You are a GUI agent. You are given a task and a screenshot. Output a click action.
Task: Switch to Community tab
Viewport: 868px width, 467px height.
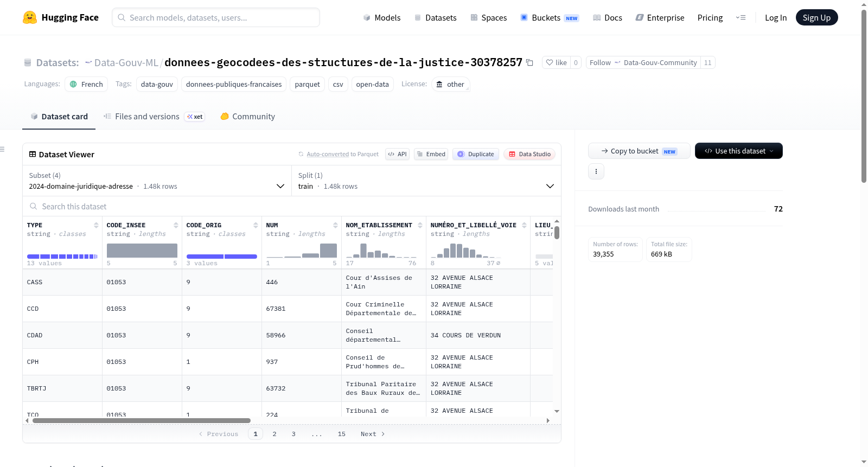click(247, 117)
